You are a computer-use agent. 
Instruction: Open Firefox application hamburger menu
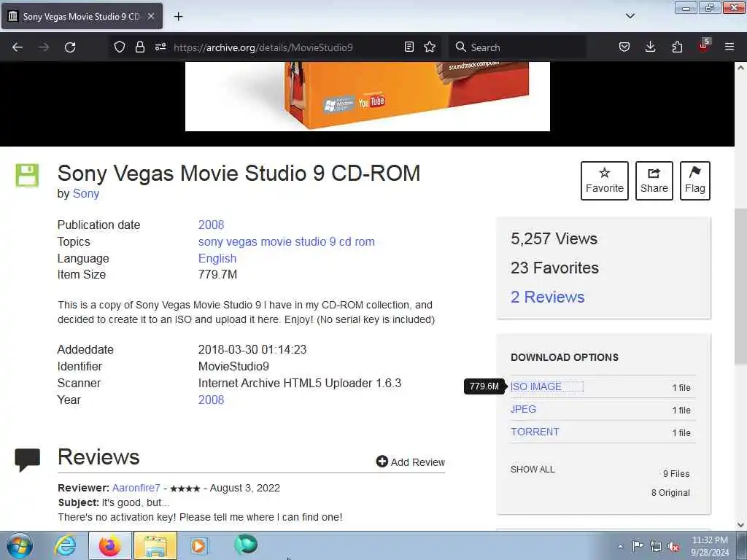pos(729,47)
